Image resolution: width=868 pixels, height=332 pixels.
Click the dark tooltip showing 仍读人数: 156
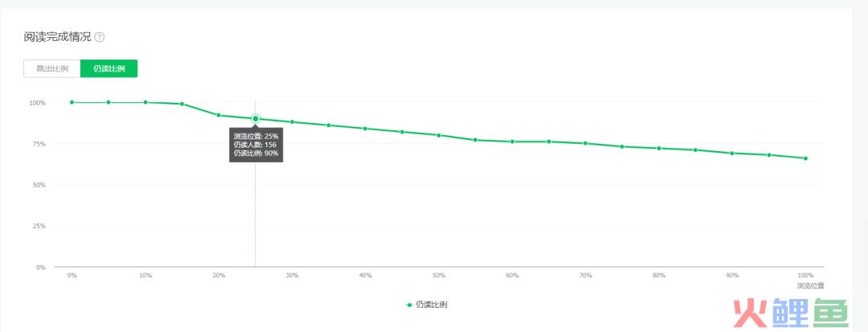pyautogui.click(x=256, y=145)
